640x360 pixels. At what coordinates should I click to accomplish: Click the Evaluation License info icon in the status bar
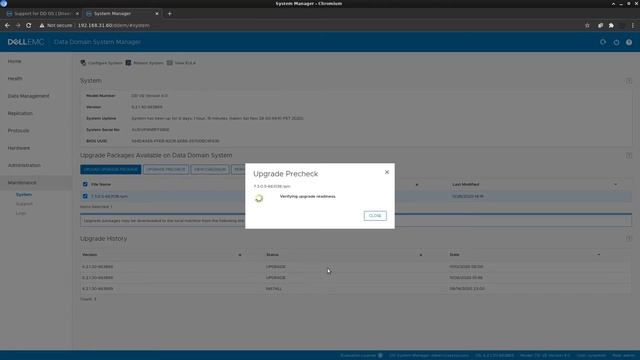pos(380,356)
